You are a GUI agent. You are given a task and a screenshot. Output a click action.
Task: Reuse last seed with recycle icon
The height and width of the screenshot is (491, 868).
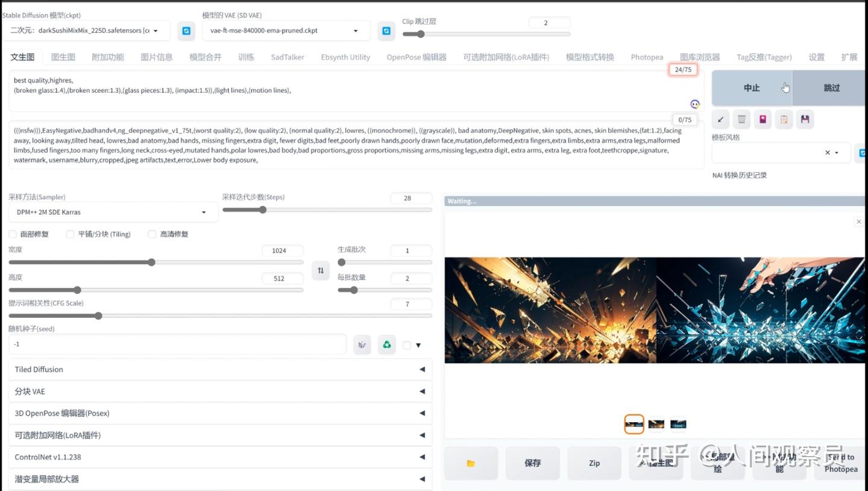[x=387, y=344]
